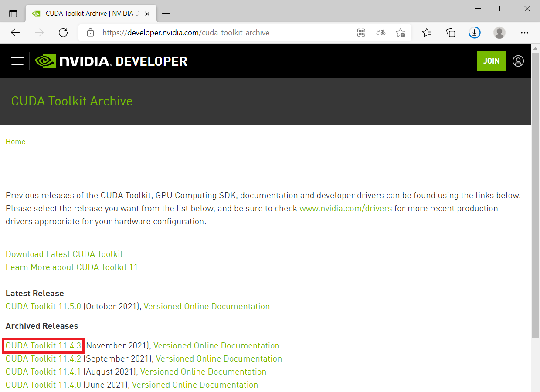Screen dimensions: 540x392
Task: Click the green JOIN button
Action: coord(491,61)
